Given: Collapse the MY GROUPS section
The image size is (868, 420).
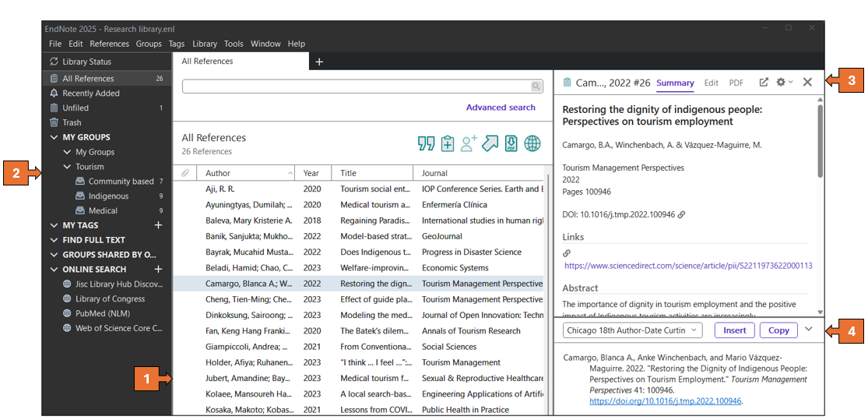Looking at the screenshot, I should tap(54, 137).
